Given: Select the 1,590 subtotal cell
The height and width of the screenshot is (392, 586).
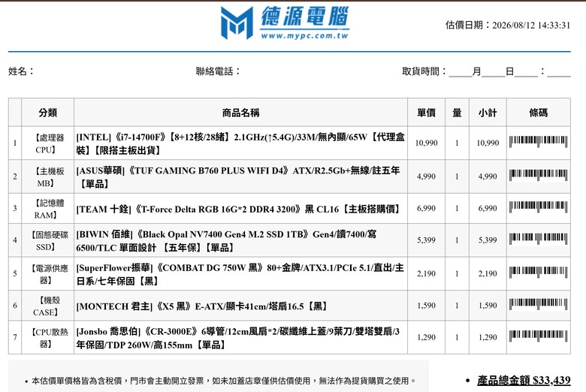Looking at the screenshot, I should pyautogui.click(x=488, y=306).
